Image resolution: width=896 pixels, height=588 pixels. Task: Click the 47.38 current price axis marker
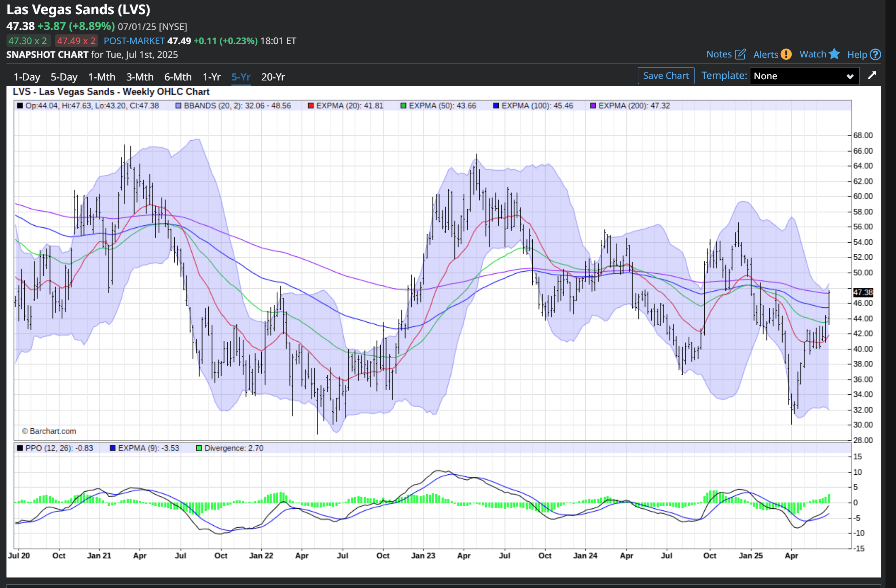[x=863, y=292]
